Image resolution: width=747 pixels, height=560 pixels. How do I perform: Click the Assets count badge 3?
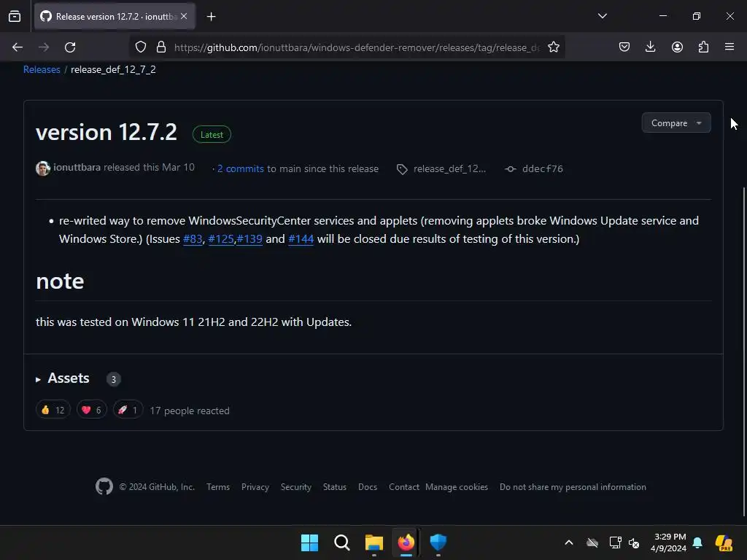113,379
